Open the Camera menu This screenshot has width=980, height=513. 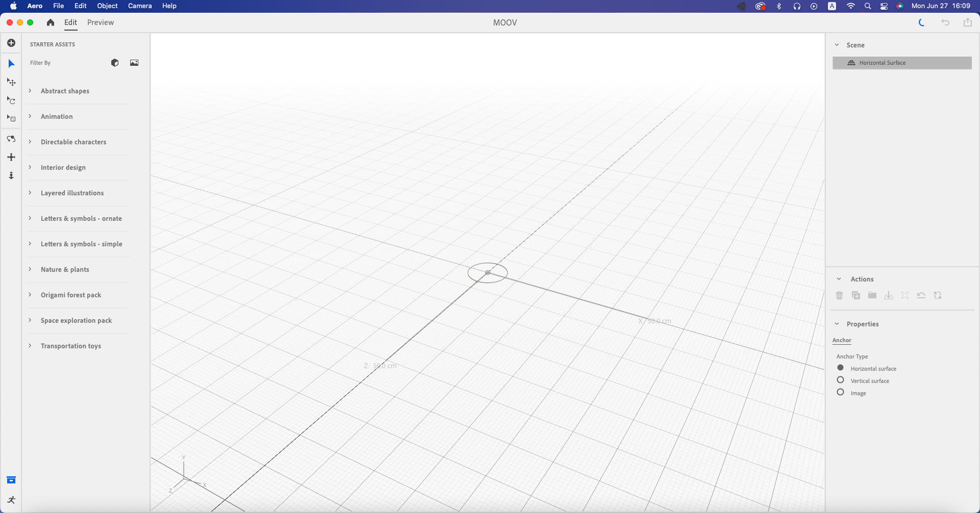(x=140, y=6)
